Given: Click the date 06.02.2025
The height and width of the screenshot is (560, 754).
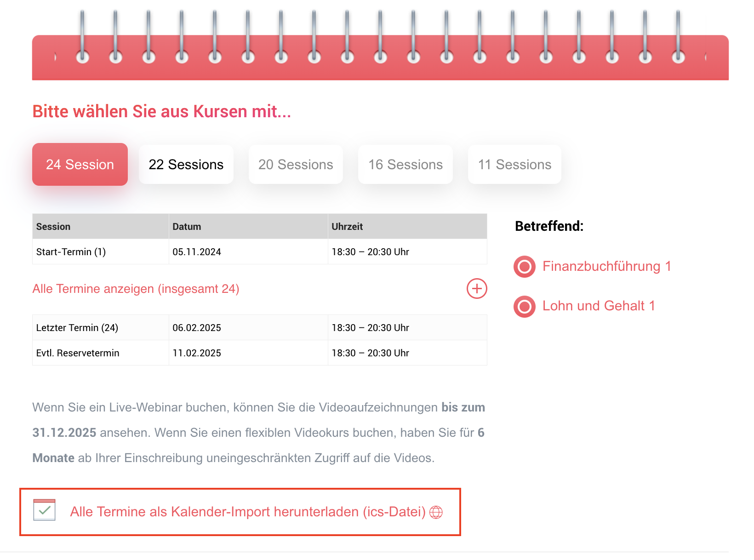Looking at the screenshot, I should 197,328.
